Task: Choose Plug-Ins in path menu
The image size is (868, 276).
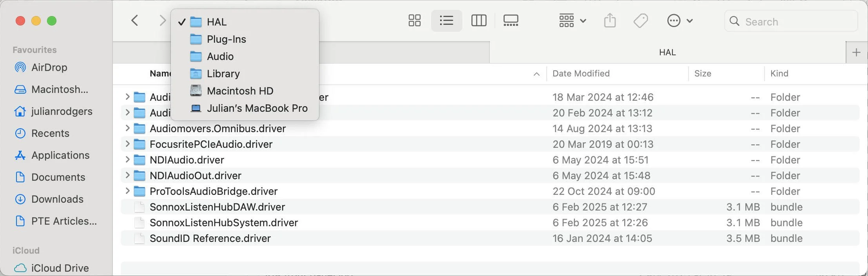Action: click(245, 39)
